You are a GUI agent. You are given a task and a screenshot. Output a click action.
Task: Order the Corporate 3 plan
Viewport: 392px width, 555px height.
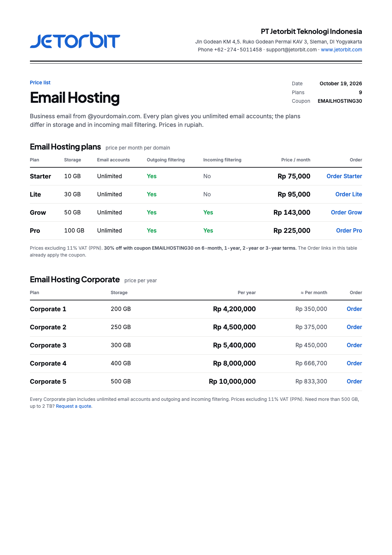354,345
